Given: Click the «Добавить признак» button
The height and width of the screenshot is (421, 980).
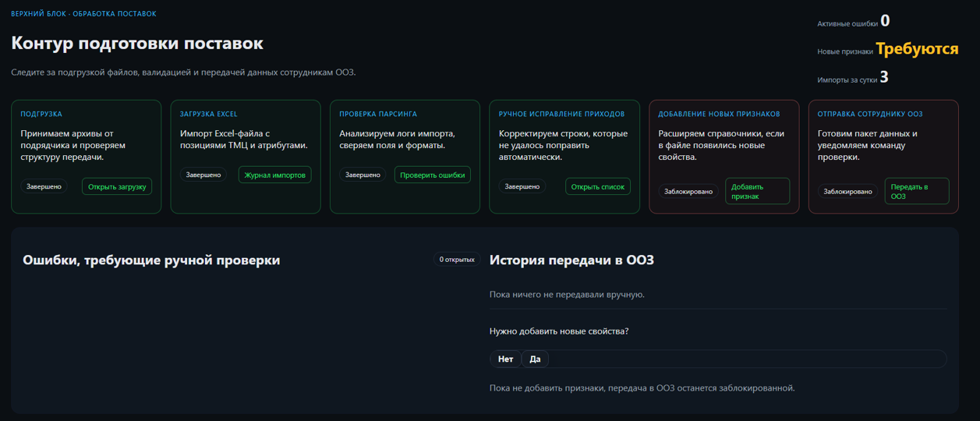Looking at the screenshot, I should [757, 192].
